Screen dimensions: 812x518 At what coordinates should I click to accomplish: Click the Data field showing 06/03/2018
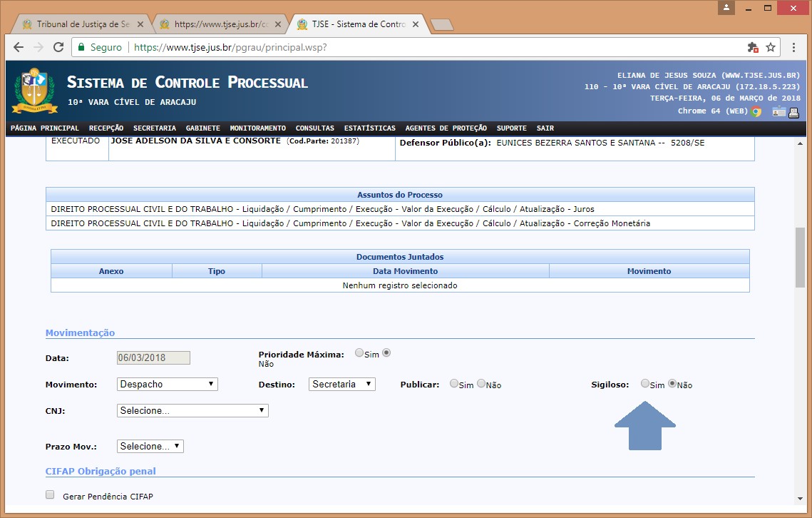point(153,358)
